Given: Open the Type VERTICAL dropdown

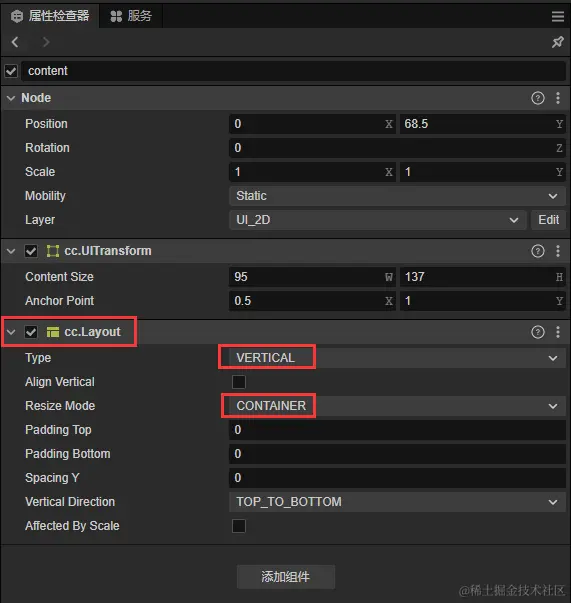Looking at the screenshot, I should click(x=397, y=358).
